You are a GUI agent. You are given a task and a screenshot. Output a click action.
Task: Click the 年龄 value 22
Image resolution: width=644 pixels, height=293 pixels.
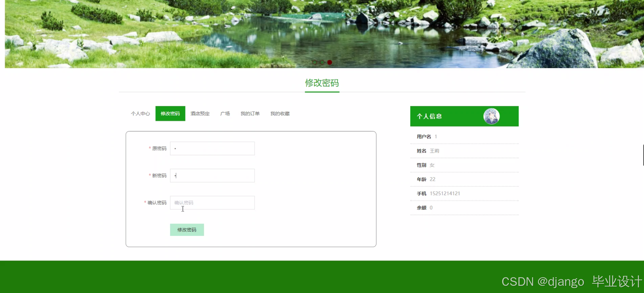433,179
